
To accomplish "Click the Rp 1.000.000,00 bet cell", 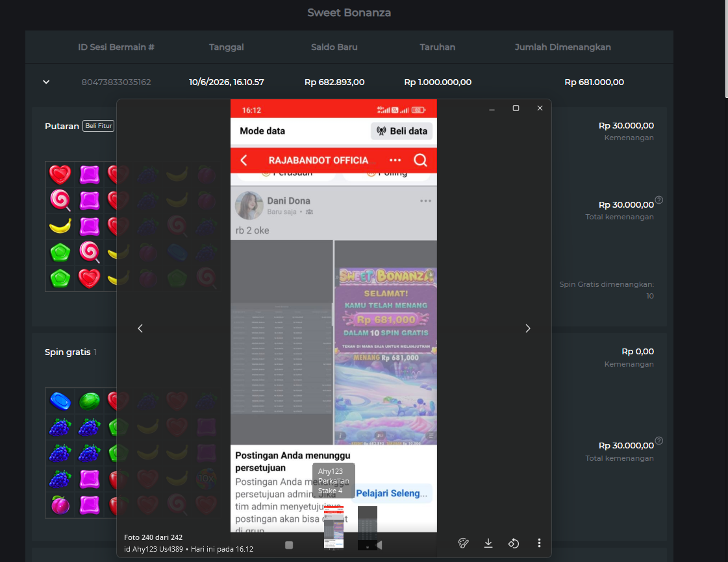I will 438,82.
